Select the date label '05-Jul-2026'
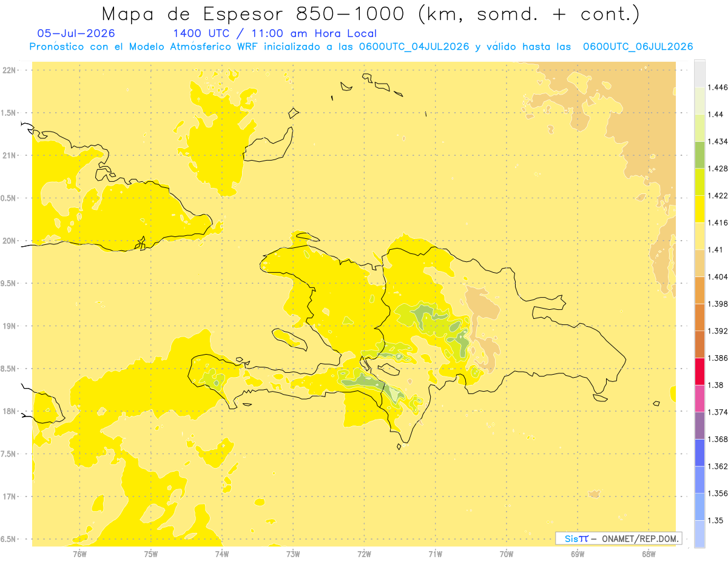The image size is (728, 562). (76, 33)
